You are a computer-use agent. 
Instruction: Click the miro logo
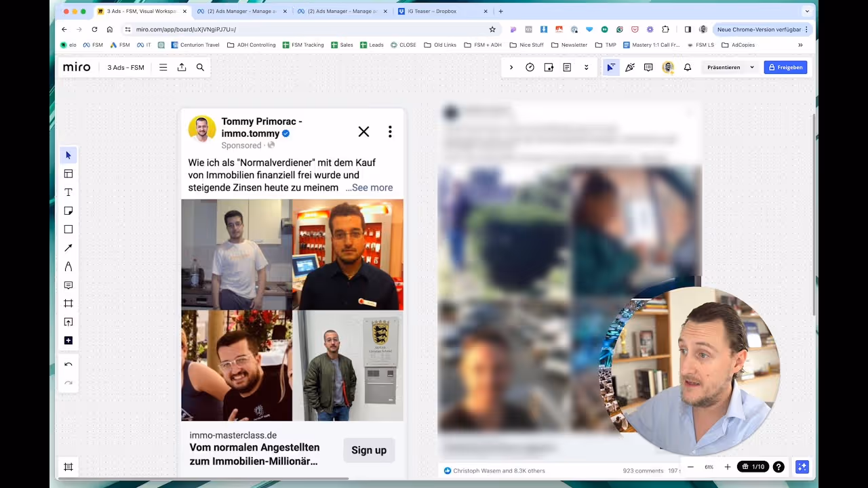coord(77,67)
